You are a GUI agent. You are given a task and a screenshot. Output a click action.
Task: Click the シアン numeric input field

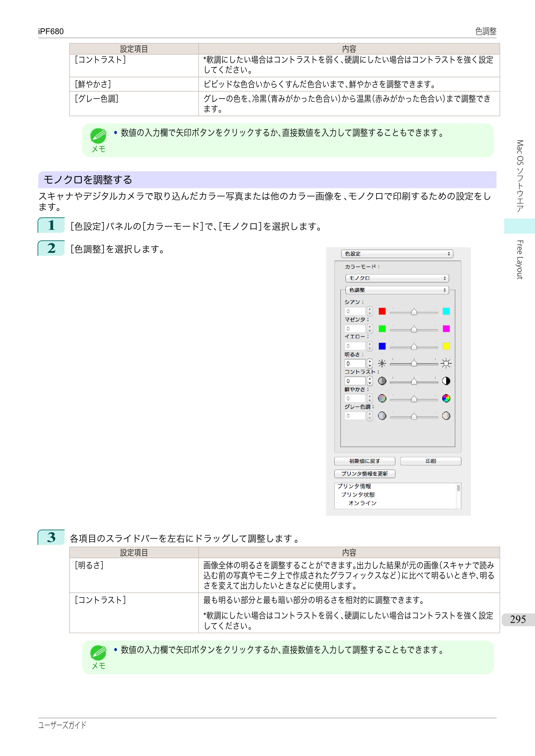[355, 311]
